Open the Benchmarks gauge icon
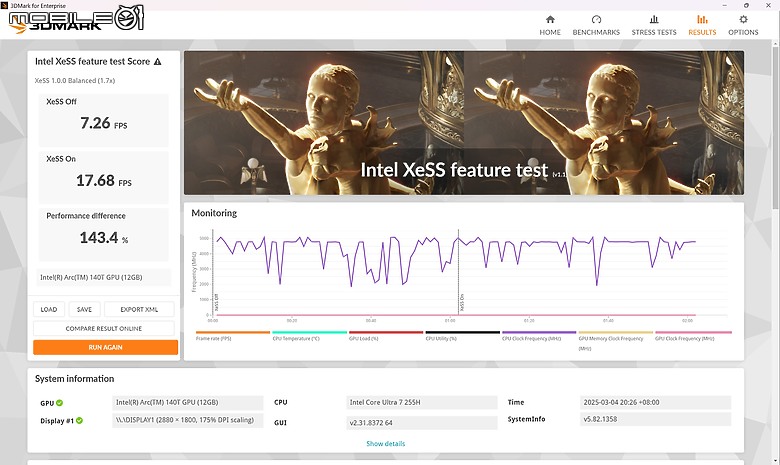Viewport: 780px width, 465px height. tap(596, 19)
